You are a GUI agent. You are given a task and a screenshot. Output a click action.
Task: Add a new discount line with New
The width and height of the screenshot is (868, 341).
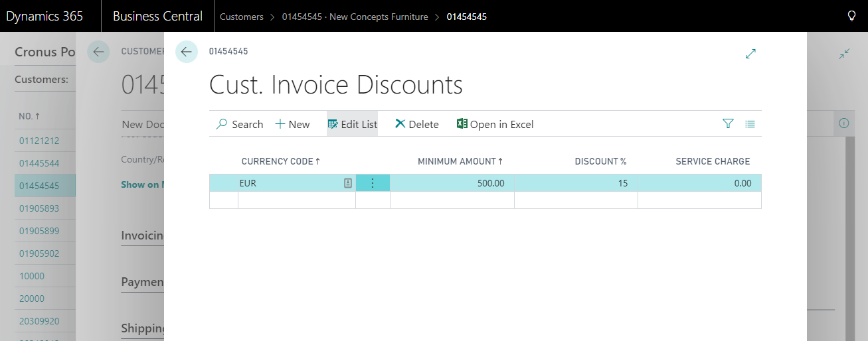tap(292, 124)
